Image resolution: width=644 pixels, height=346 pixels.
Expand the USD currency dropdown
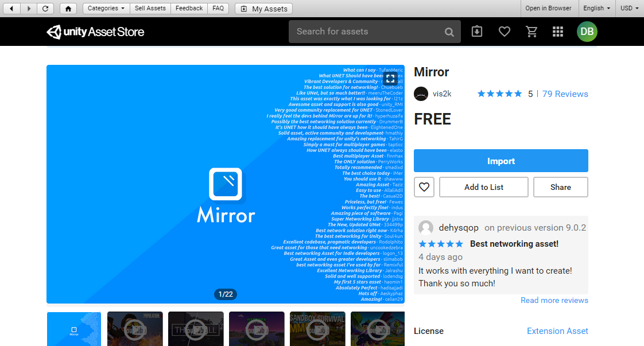coord(629,8)
